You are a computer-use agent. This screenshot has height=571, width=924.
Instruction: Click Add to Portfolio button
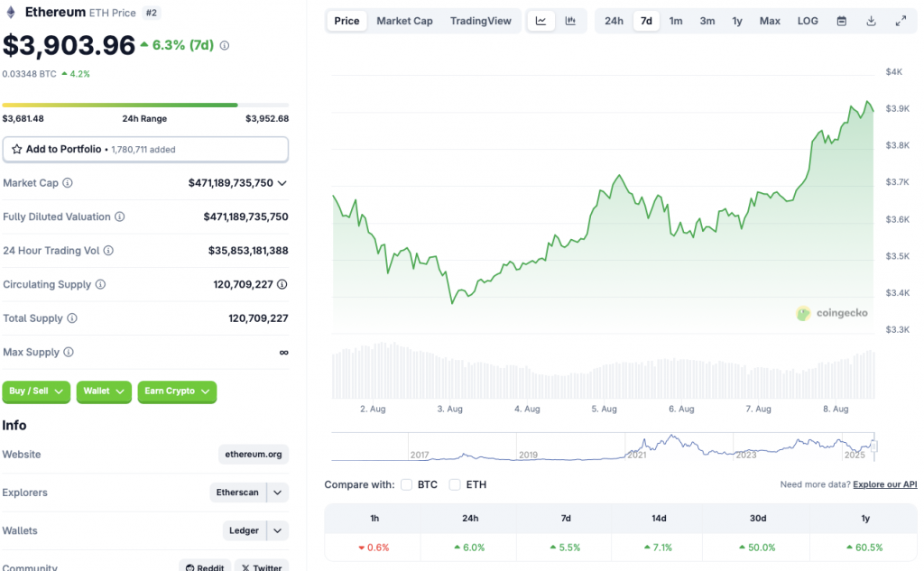click(145, 149)
